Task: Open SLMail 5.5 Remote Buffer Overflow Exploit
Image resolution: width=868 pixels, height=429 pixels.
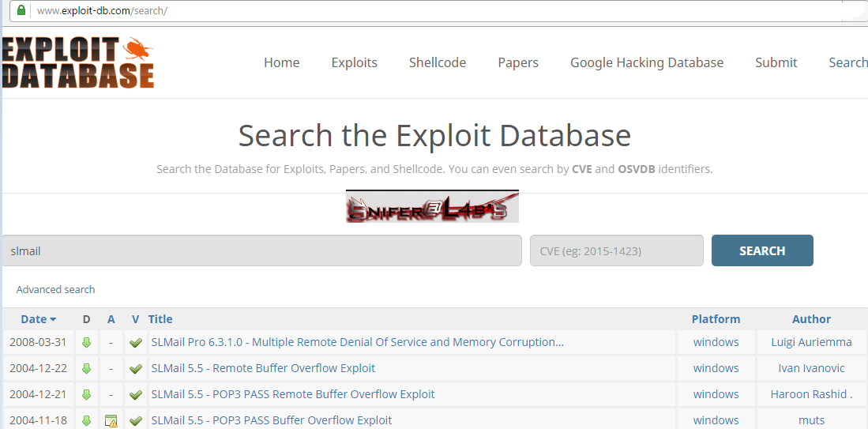Action: click(x=263, y=368)
